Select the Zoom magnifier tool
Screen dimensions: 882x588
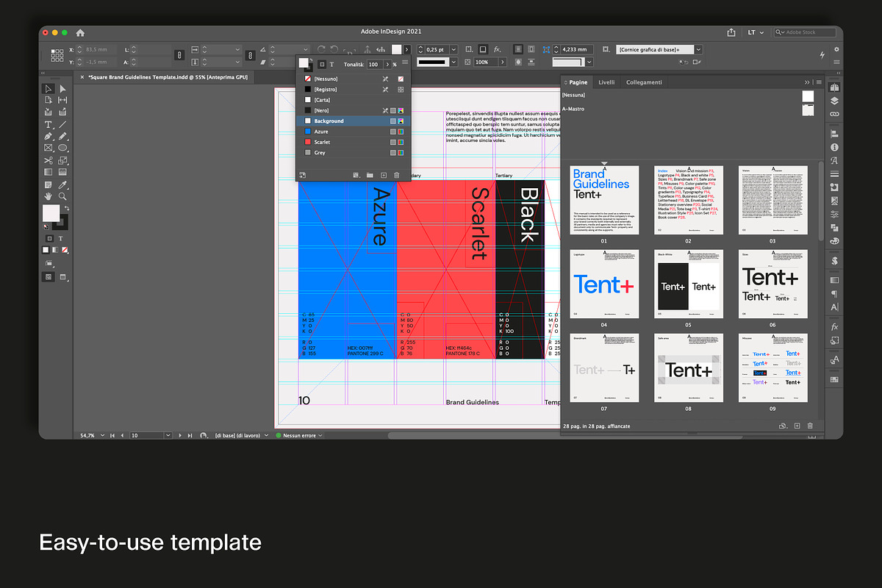click(x=63, y=196)
